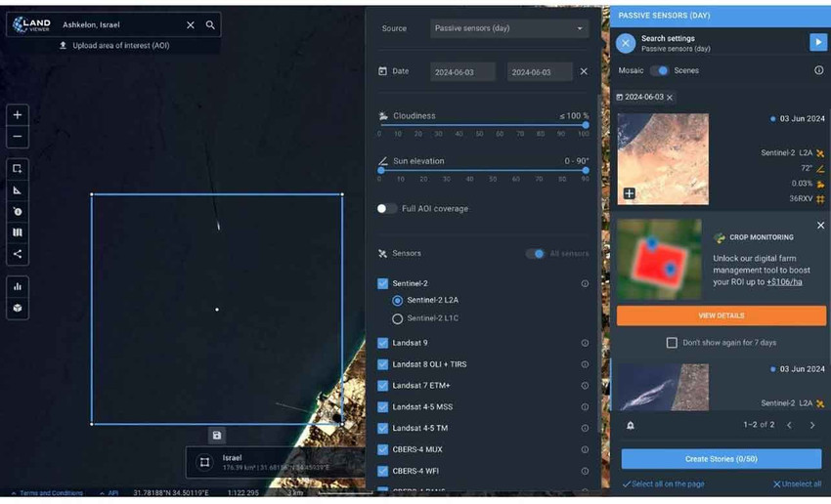Show info for Landsat 9 sensor
Screen dimensions: 831x504
click(x=585, y=343)
